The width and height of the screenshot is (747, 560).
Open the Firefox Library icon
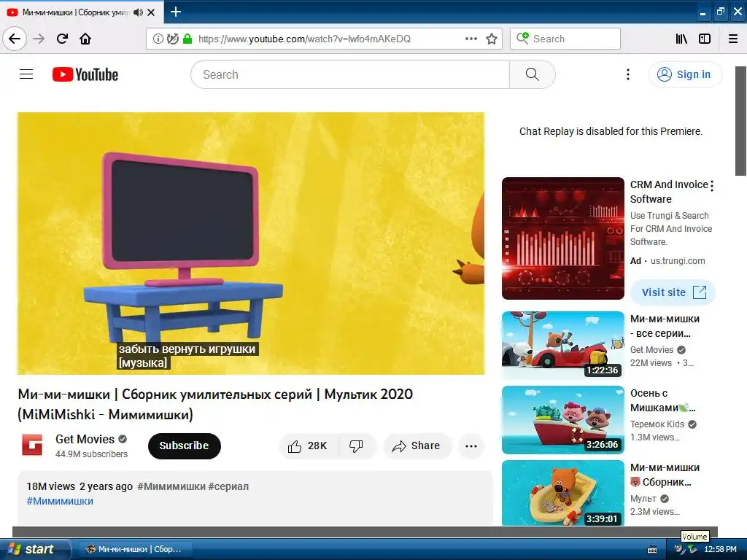click(681, 39)
